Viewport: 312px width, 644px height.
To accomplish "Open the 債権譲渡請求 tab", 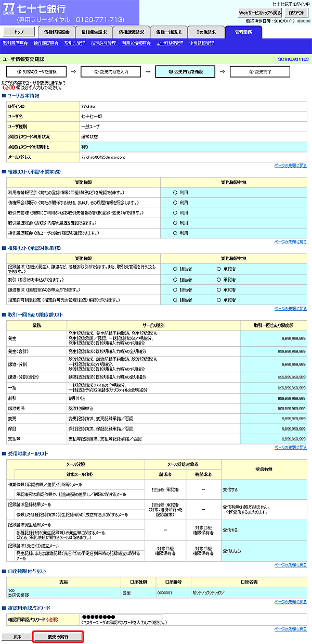I will (x=132, y=32).
